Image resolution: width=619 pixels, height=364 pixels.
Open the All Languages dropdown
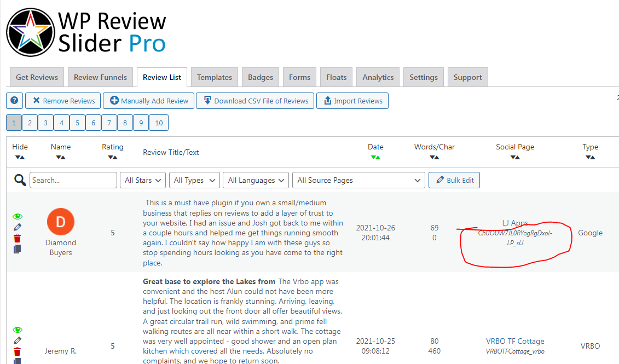256,180
